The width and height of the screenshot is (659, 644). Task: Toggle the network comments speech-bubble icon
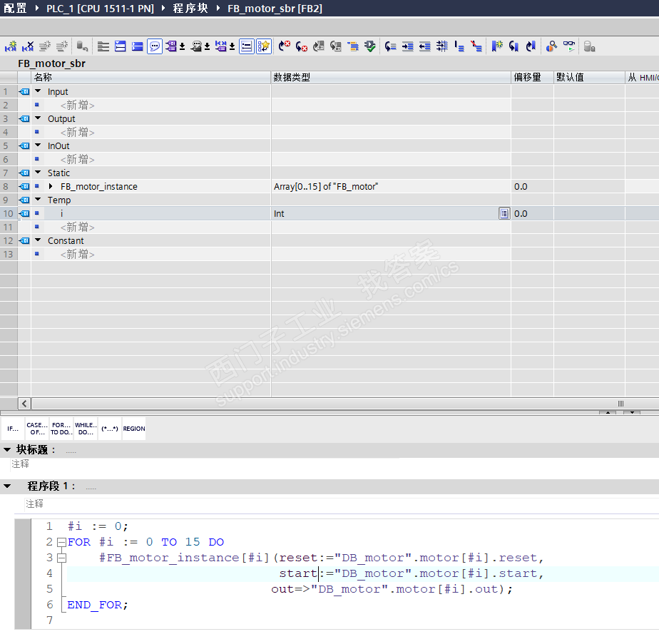point(155,46)
